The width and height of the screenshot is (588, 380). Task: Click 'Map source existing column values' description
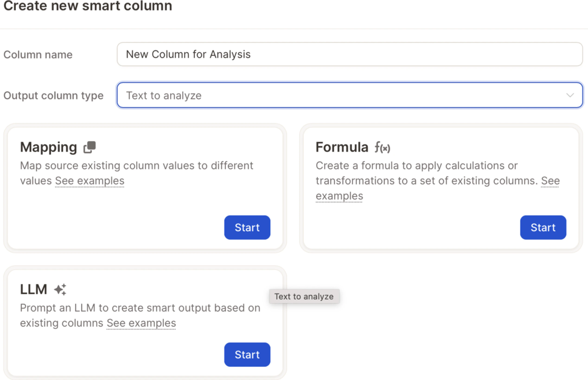(137, 173)
